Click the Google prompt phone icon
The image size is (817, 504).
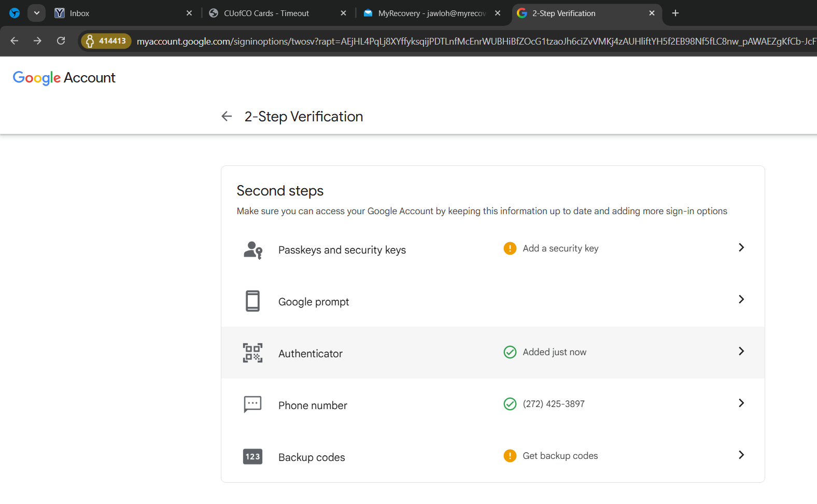pyautogui.click(x=252, y=301)
